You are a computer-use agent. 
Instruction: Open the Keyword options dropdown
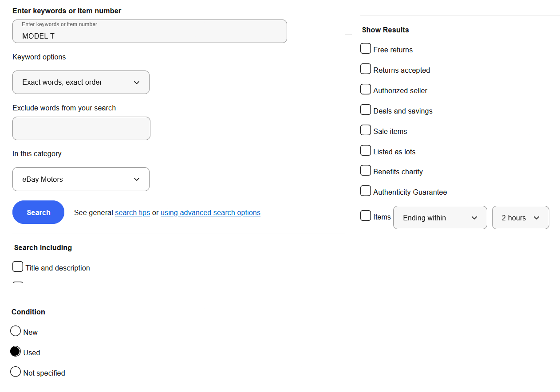pyautogui.click(x=81, y=82)
